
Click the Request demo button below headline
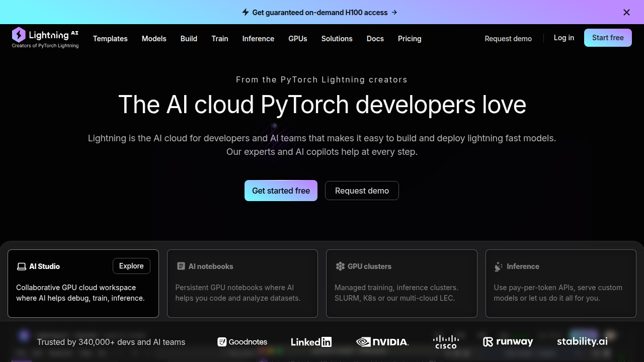tap(362, 191)
